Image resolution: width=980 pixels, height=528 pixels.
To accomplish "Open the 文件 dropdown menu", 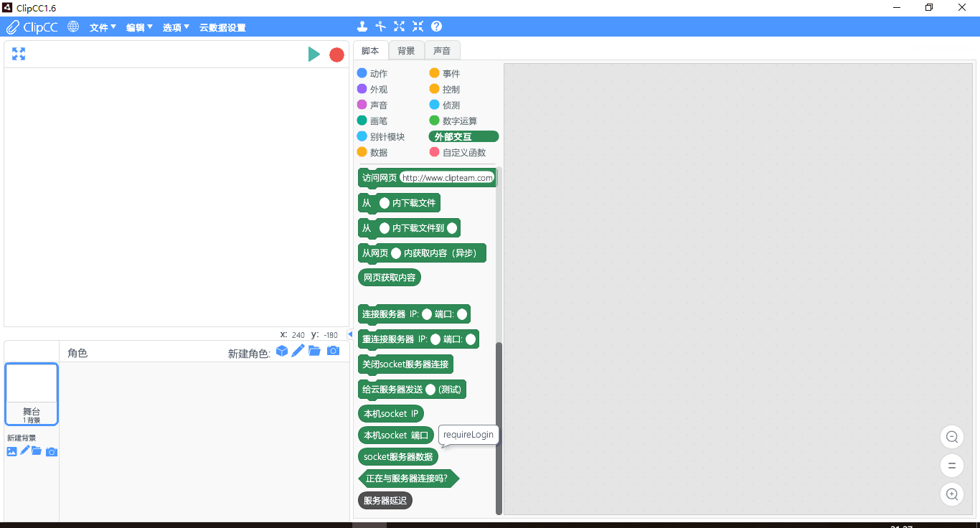I will (103, 27).
